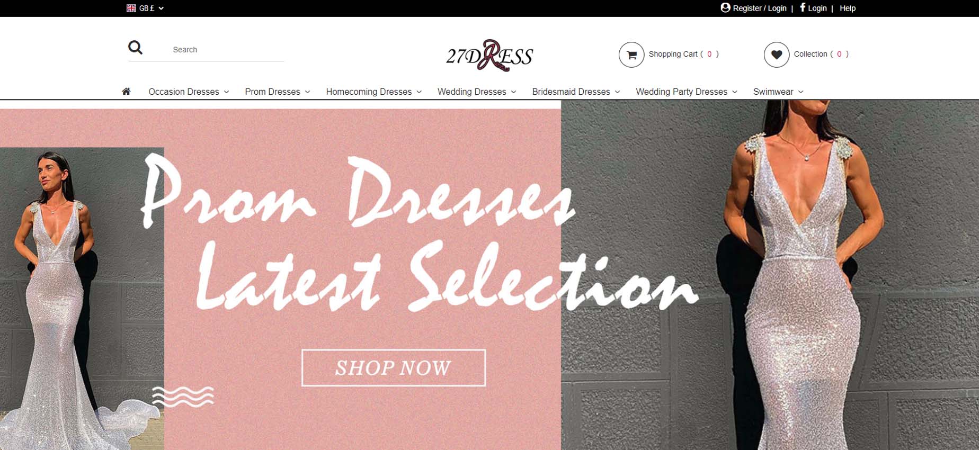Expand the Occasion Dresses menu arrow
The height and width of the screenshot is (450, 980).
coord(226,92)
